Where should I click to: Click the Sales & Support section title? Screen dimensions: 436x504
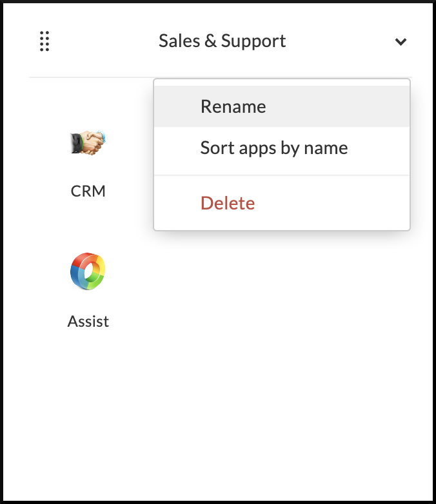[223, 41]
